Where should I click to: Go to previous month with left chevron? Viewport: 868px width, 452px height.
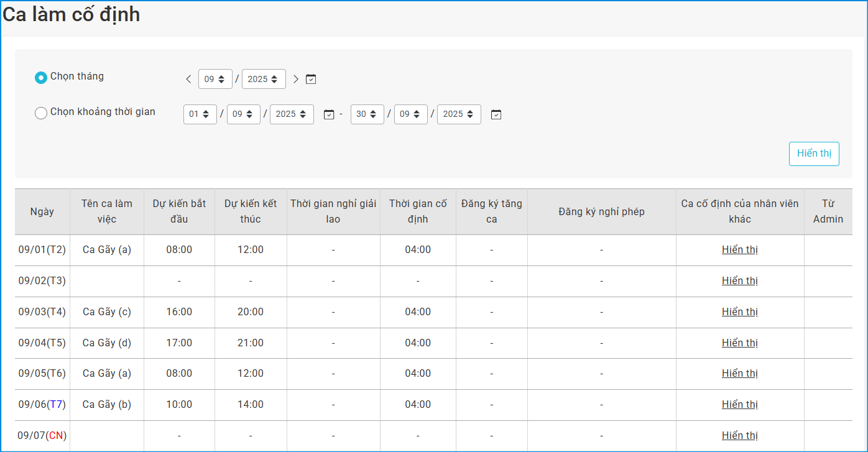tap(189, 79)
